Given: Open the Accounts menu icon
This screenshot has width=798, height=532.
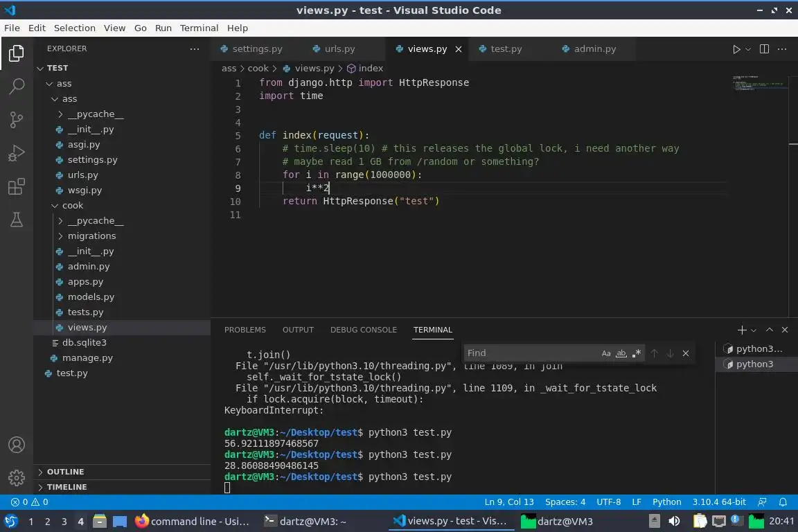Looking at the screenshot, I should coord(17,445).
